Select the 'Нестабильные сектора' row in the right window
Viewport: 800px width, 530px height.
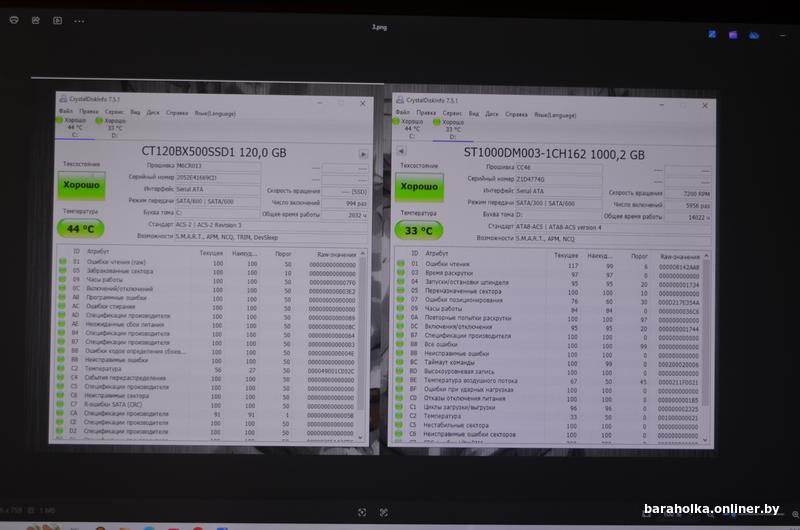[547, 425]
